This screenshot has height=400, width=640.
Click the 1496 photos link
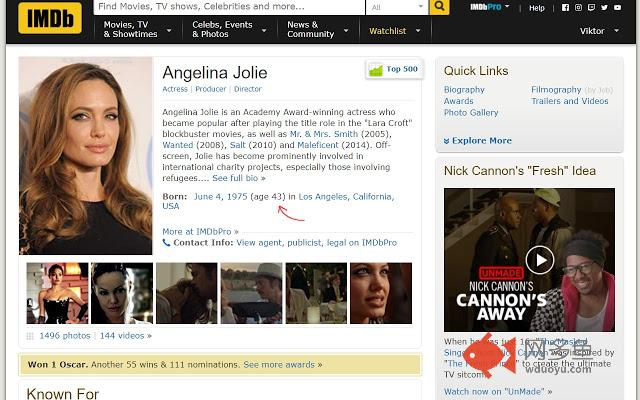(65, 336)
